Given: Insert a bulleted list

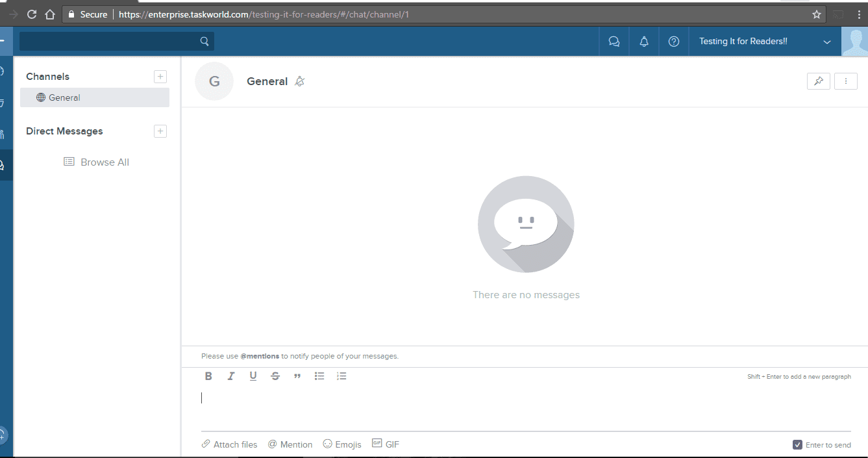Looking at the screenshot, I should [319, 375].
